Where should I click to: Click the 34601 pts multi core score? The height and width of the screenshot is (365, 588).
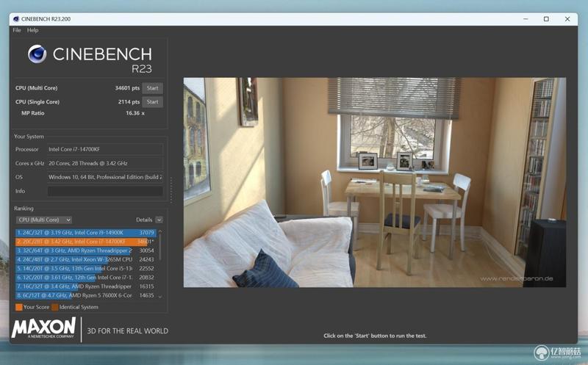(127, 88)
